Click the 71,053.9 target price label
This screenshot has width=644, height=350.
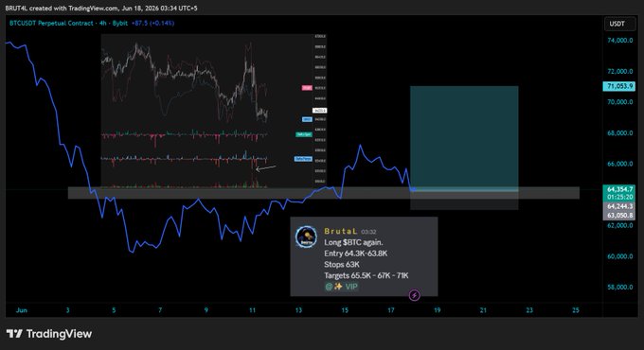618,86
